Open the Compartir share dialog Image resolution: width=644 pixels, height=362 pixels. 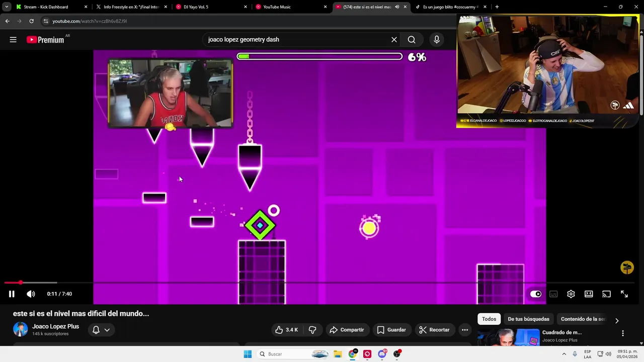point(347,330)
